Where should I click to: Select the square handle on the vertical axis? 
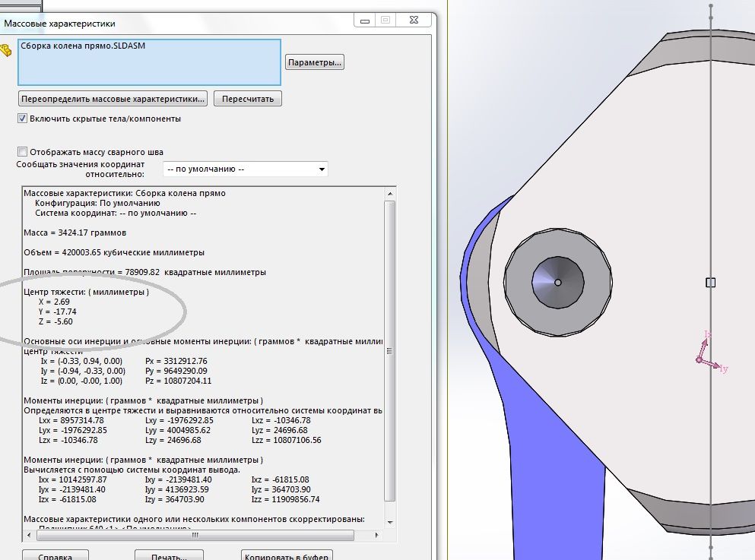[711, 283]
